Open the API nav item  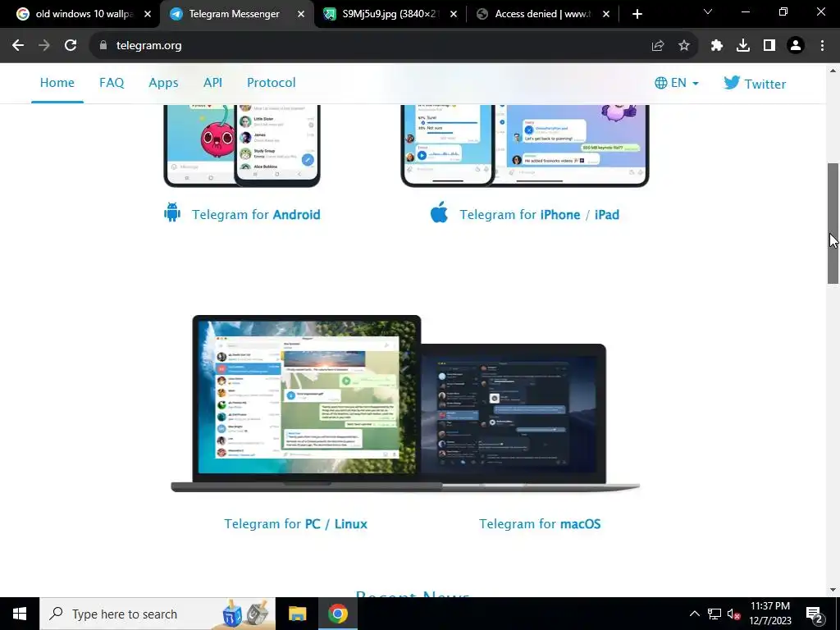click(212, 83)
